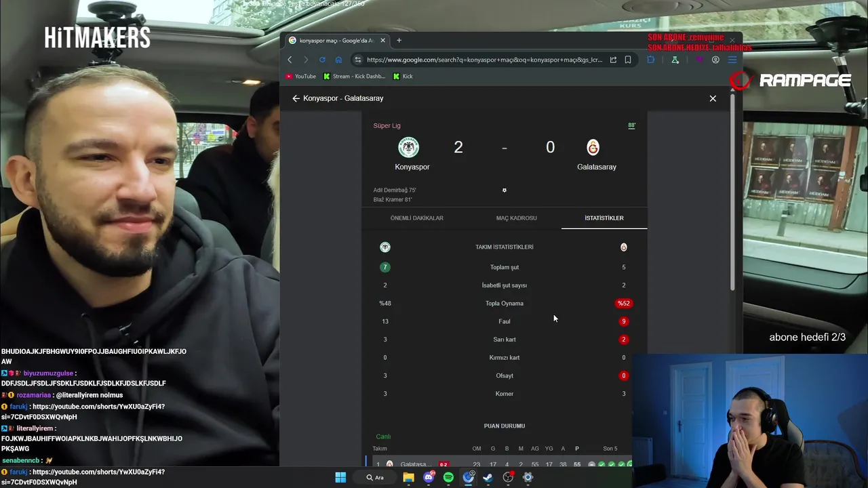Viewport: 868px width, 488px height.
Task: Click the Konyaspor team name
Action: tap(412, 167)
